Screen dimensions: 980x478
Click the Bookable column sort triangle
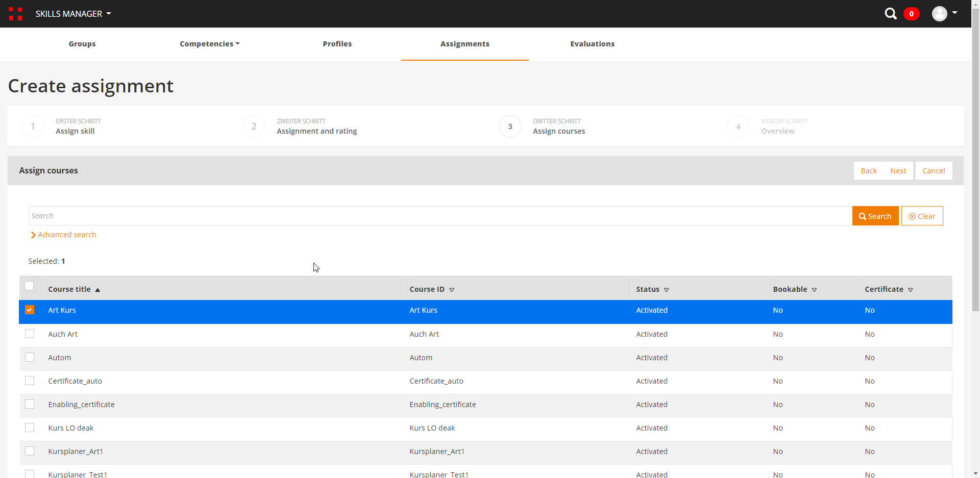click(x=814, y=290)
